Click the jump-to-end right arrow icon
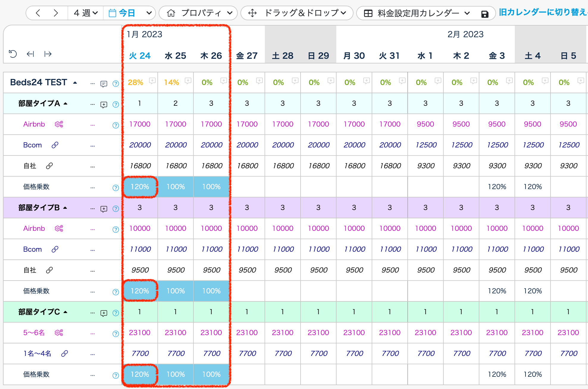Viewport: 588px width, 389px height. coord(48,54)
